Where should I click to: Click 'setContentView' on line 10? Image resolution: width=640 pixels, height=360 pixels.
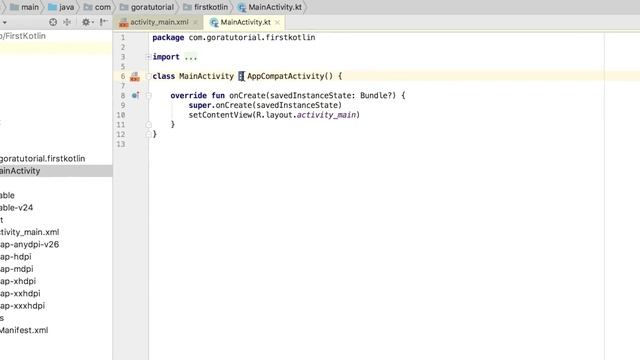(x=220, y=115)
